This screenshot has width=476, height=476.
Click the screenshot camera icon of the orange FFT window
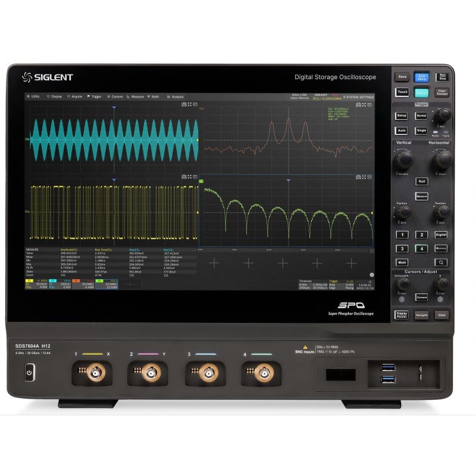[x=358, y=105]
